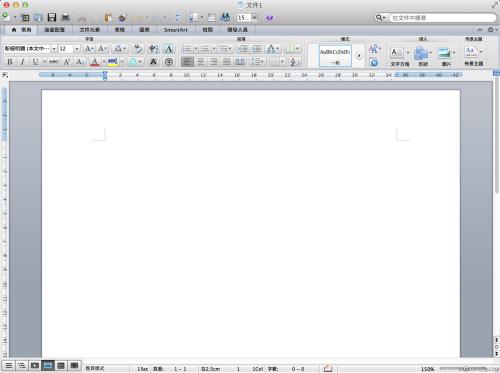
Task: Open the font name dropdown
Action: click(x=54, y=49)
